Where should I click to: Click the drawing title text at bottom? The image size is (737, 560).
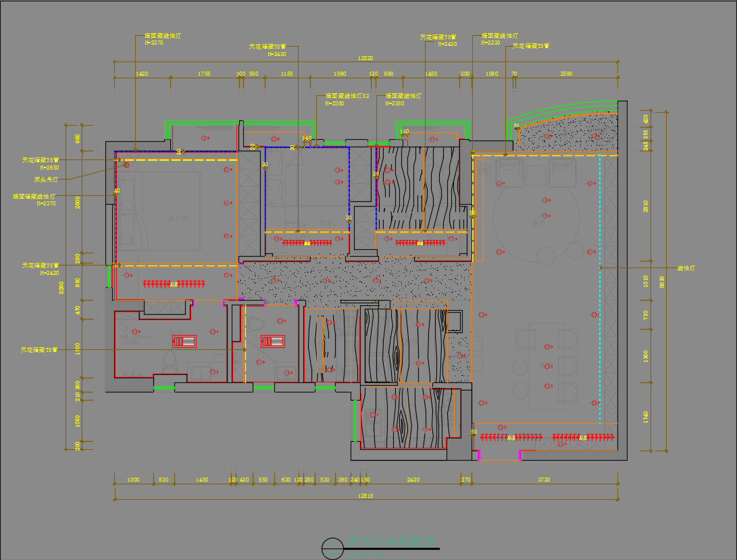click(392, 542)
